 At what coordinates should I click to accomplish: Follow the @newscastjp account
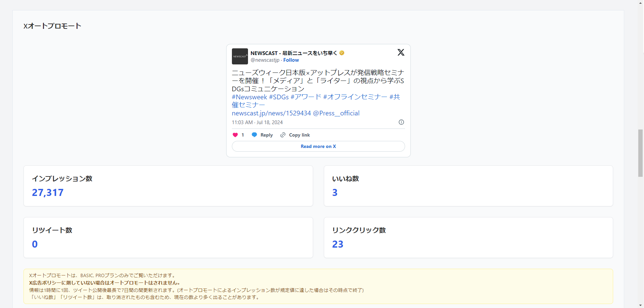pos(291,60)
